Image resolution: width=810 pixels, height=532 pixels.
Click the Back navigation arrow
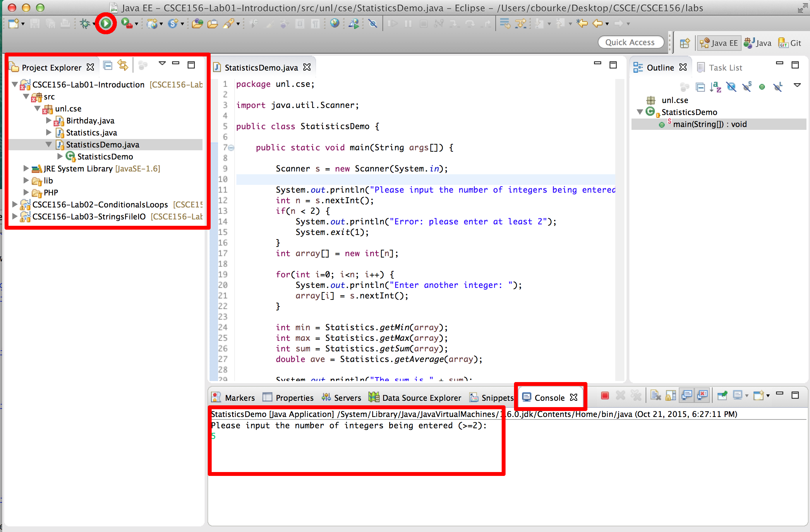[598, 24]
